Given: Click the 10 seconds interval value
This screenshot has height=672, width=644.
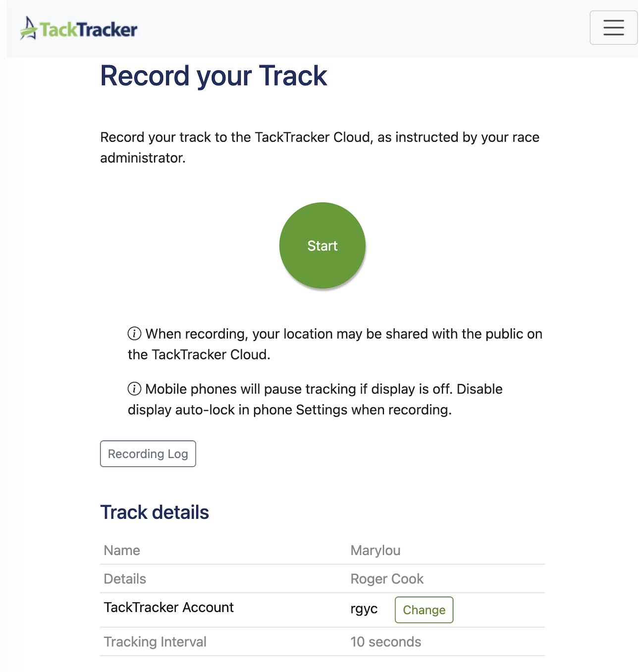Looking at the screenshot, I should pos(385,642).
